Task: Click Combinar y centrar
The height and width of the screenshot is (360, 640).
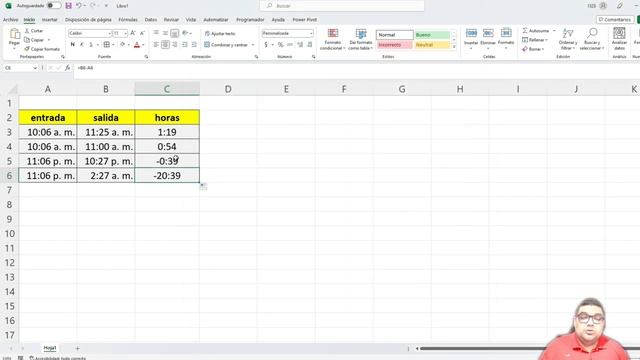Action: click(227, 45)
